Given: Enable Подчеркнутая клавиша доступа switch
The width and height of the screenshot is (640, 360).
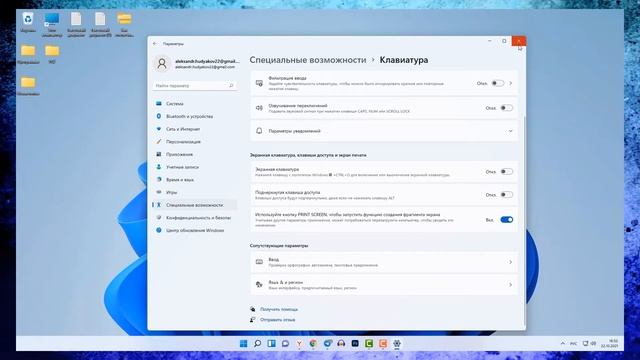Looking at the screenshot, I should [x=507, y=195].
